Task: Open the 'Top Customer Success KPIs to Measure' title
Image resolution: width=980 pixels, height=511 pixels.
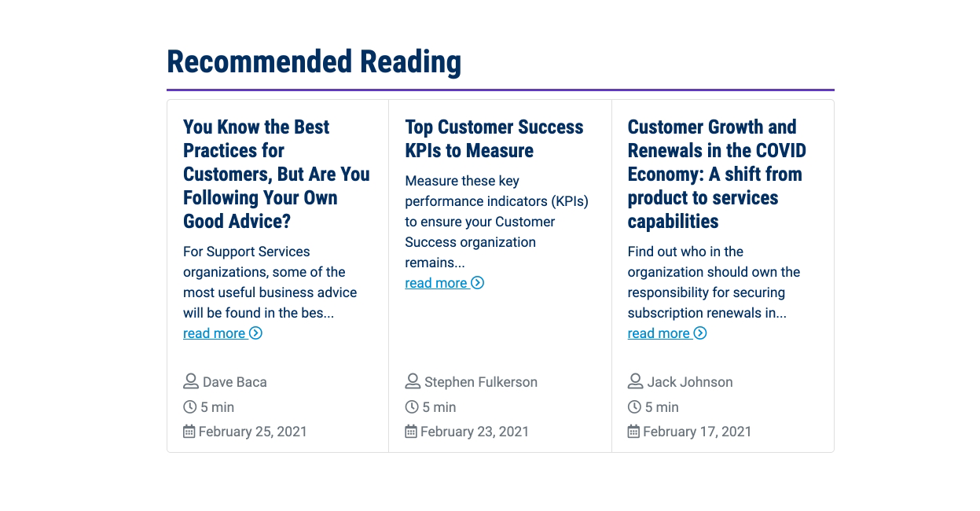Action: click(494, 138)
